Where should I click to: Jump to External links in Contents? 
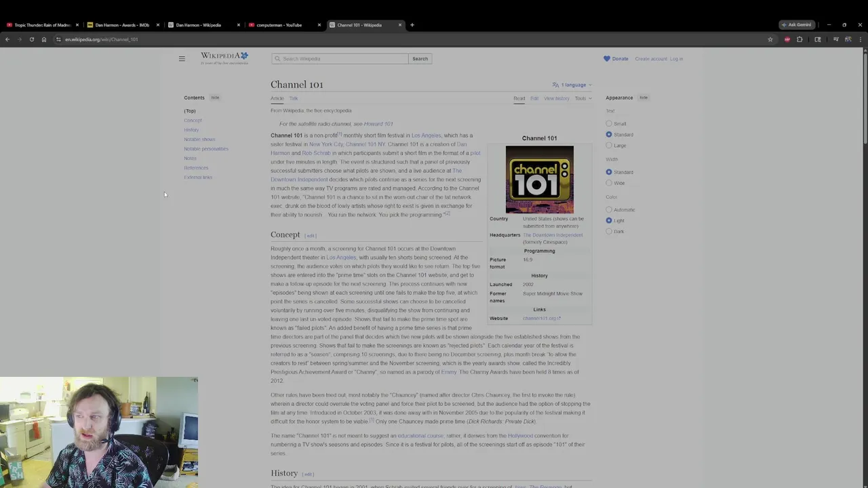tap(198, 178)
